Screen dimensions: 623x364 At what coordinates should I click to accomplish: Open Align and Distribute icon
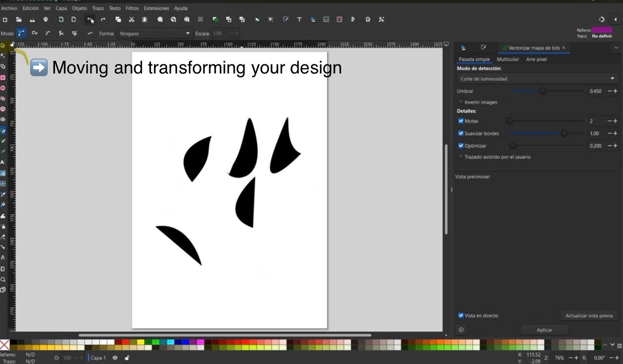353,19
